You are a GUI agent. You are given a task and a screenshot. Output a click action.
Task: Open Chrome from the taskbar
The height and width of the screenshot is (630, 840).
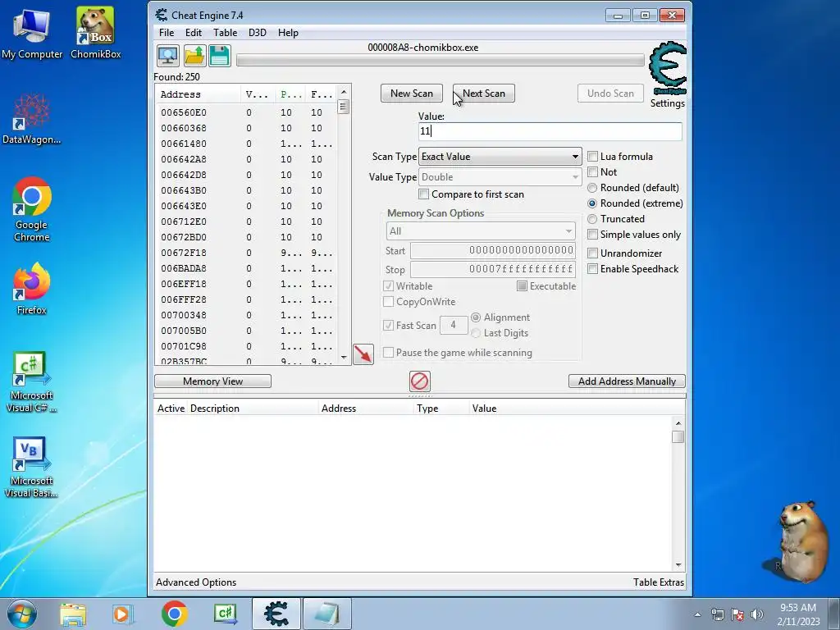174,614
